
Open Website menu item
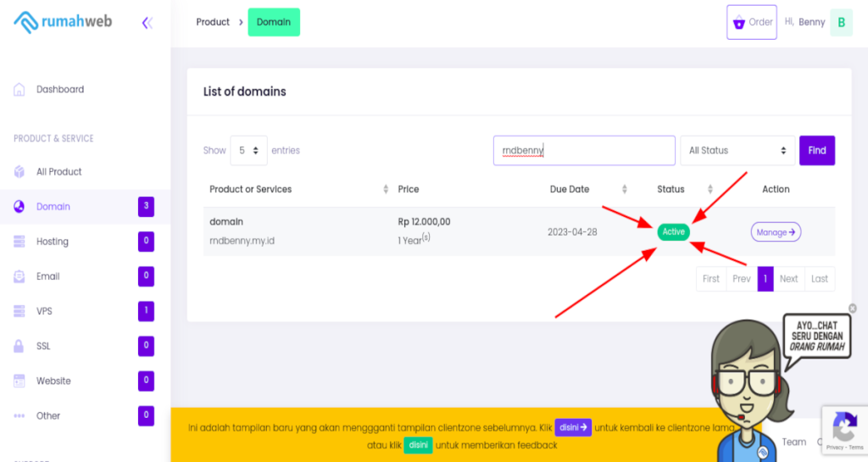pos(53,381)
